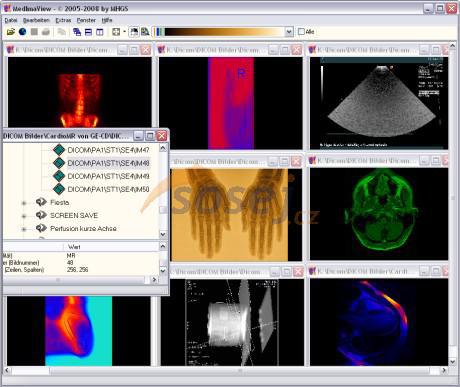Select the SCREEN SAVE tree label
The width and height of the screenshot is (460, 387).
pos(74,215)
